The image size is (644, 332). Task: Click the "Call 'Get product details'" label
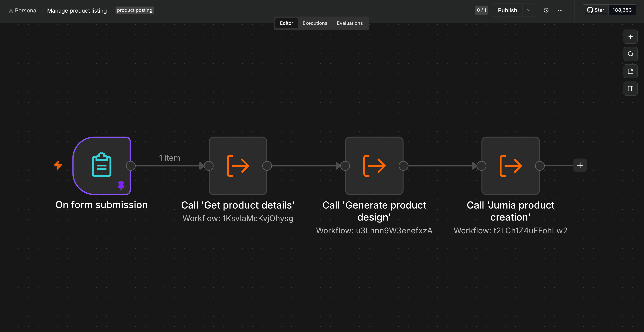238,205
